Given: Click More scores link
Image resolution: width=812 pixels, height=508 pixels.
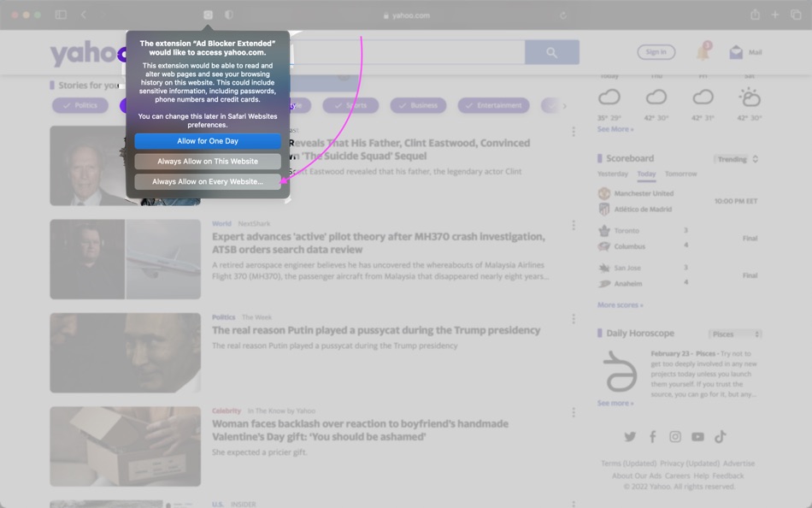Looking at the screenshot, I should click(x=621, y=304).
